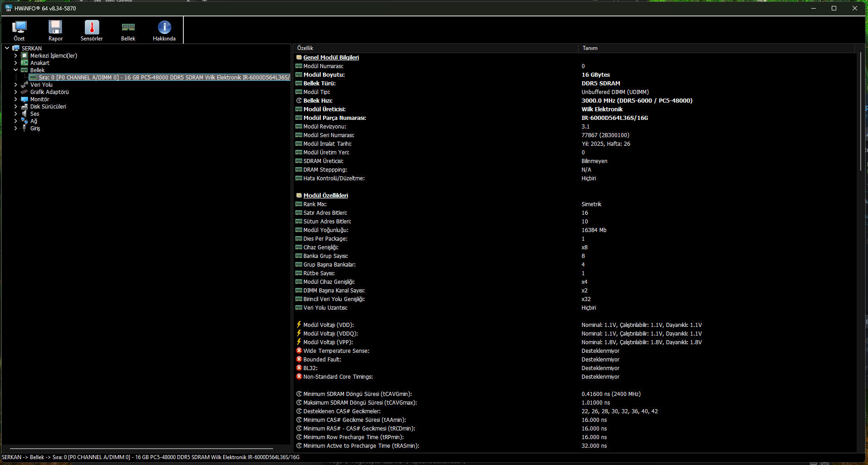Click the Ses speaker icon
This screenshot has width=868, height=465.
pyautogui.click(x=25, y=114)
